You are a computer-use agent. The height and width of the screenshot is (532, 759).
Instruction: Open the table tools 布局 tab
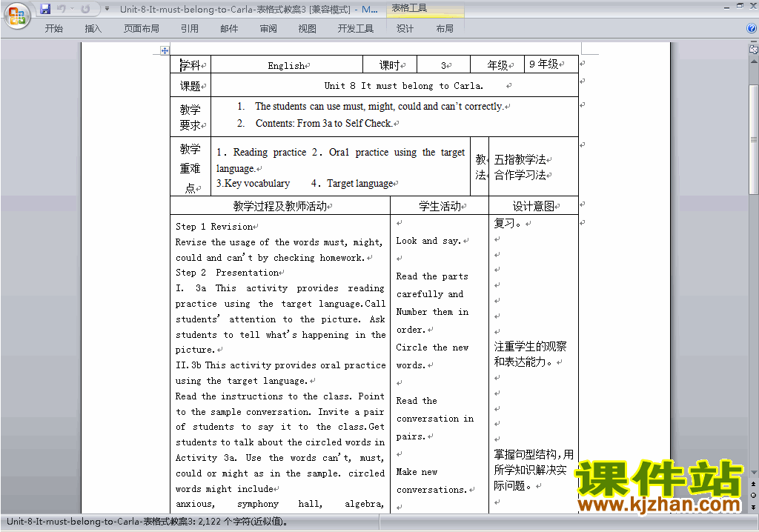click(445, 29)
